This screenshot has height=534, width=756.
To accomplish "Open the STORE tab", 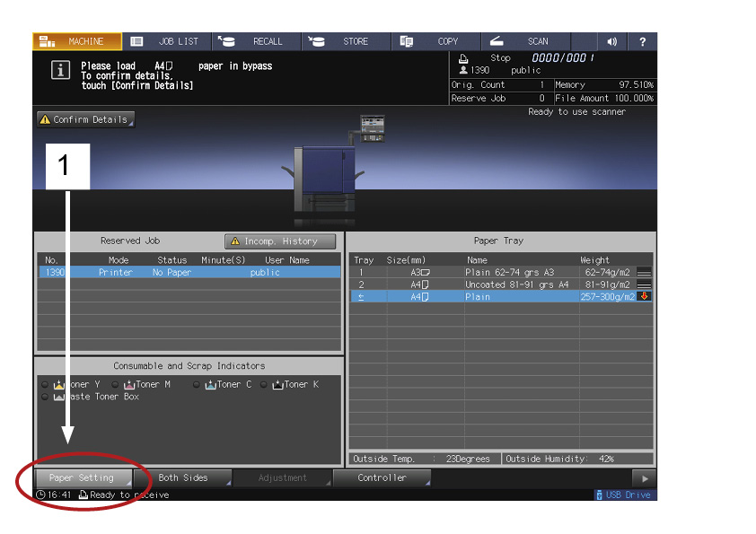I will [347, 41].
